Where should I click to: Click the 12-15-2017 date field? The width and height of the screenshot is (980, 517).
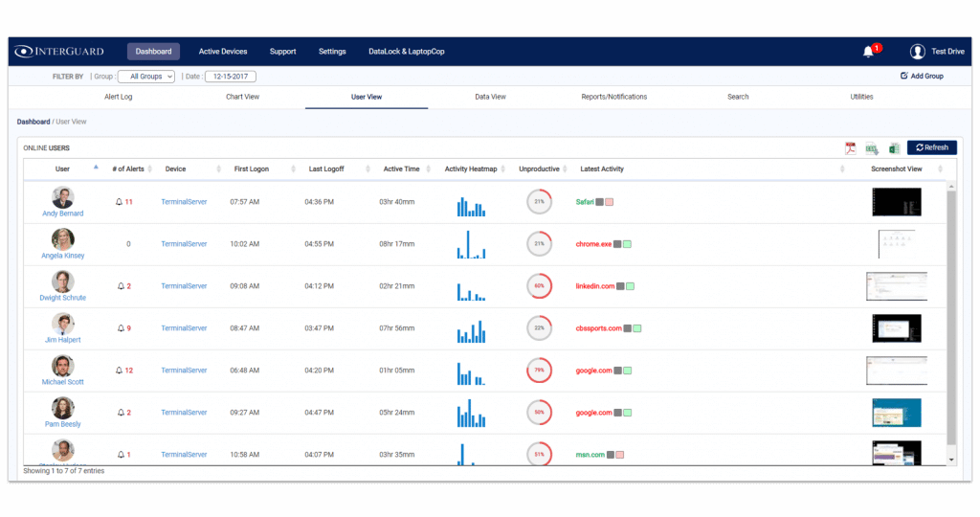pos(230,77)
